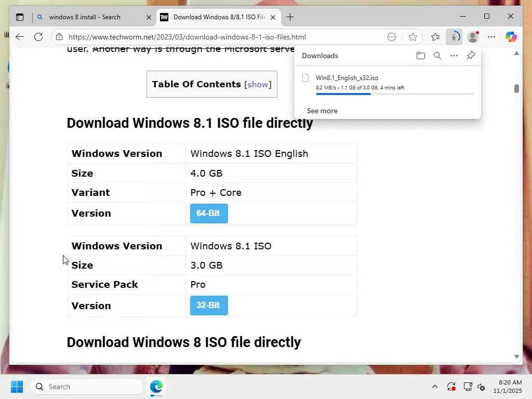The image size is (532, 399).
Task: Open the tab actions menu icon
Action: coord(20,17)
